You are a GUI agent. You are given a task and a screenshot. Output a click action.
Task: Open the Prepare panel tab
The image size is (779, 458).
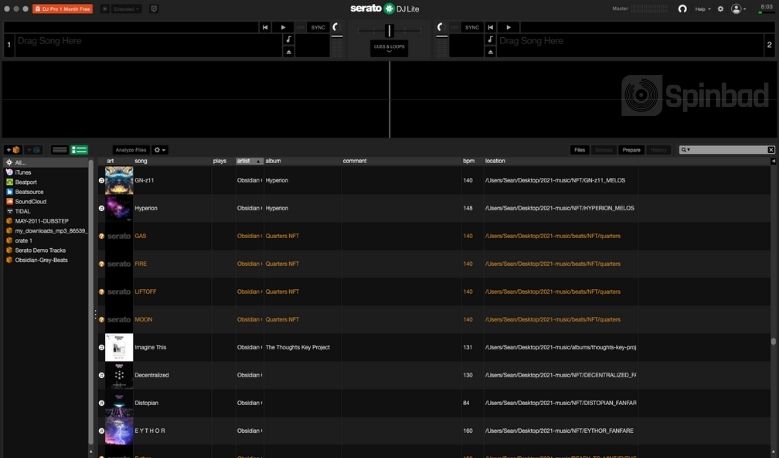pyautogui.click(x=631, y=150)
